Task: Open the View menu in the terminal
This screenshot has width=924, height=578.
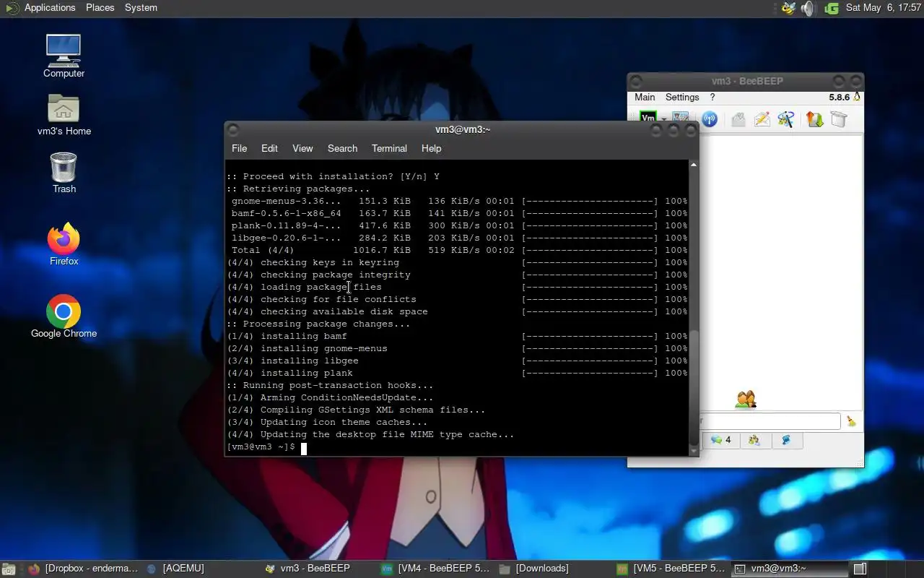Action: point(302,148)
